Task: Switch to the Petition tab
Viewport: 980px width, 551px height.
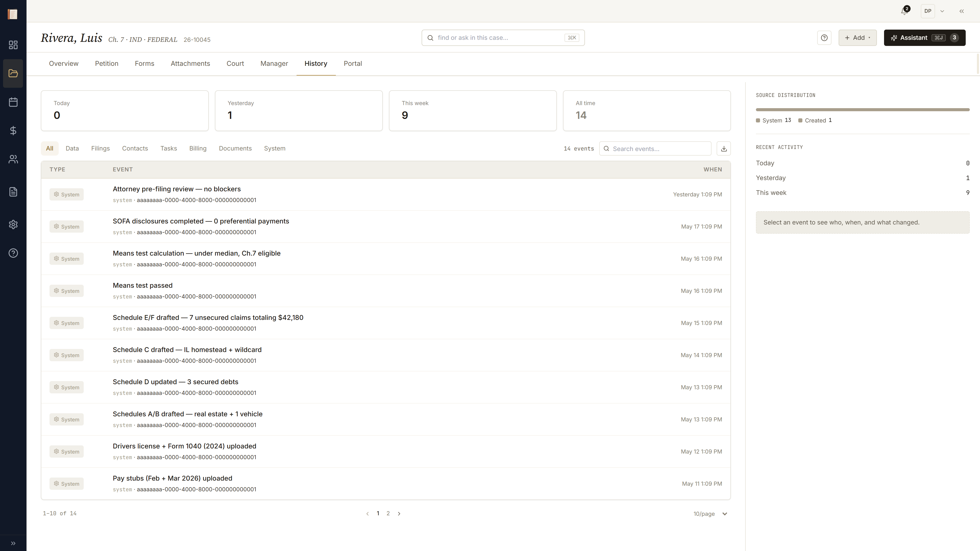Action: (106, 64)
